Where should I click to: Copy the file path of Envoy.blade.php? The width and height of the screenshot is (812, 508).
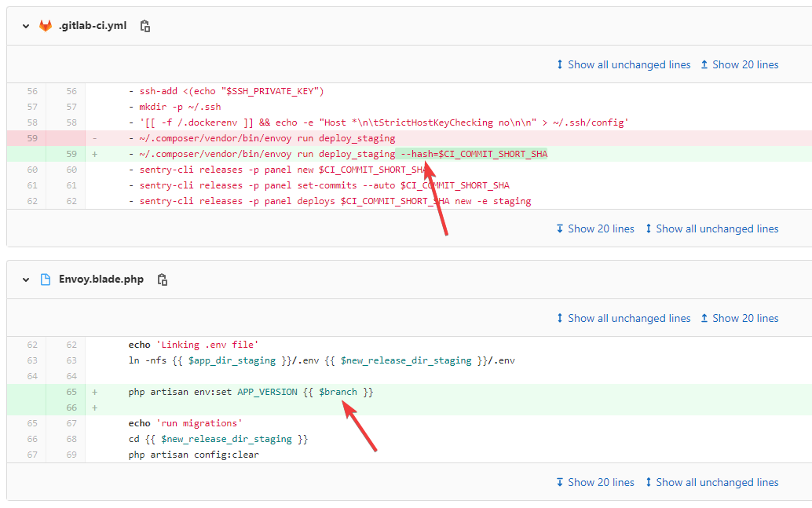162,280
